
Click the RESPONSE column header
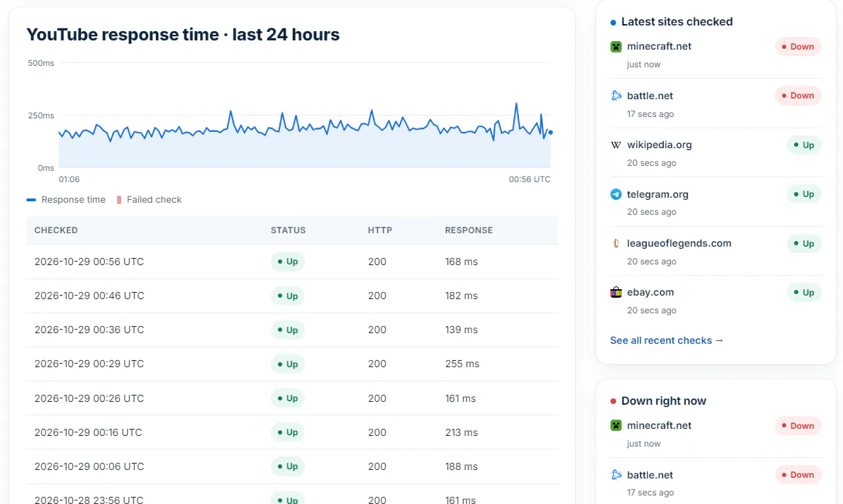pyautogui.click(x=469, y=230)
